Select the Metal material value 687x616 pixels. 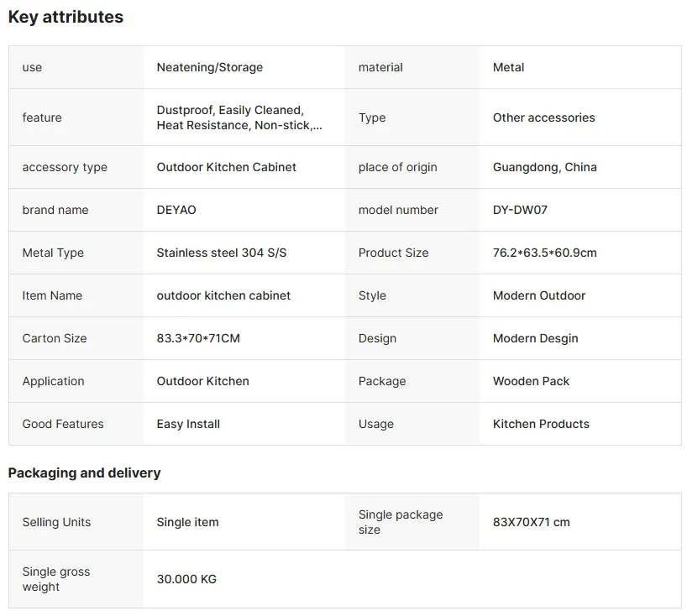pos(508,67)
